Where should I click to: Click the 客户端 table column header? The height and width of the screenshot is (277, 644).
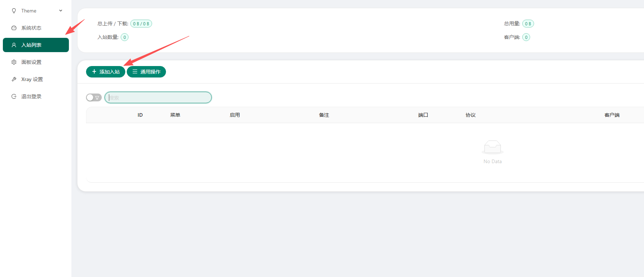tap(612, 115)
